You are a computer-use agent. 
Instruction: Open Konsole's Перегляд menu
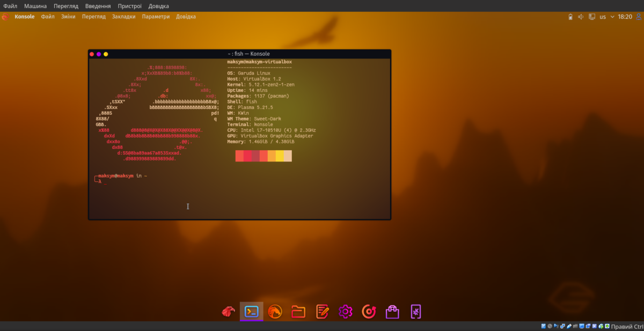click(x=94, y=17)
